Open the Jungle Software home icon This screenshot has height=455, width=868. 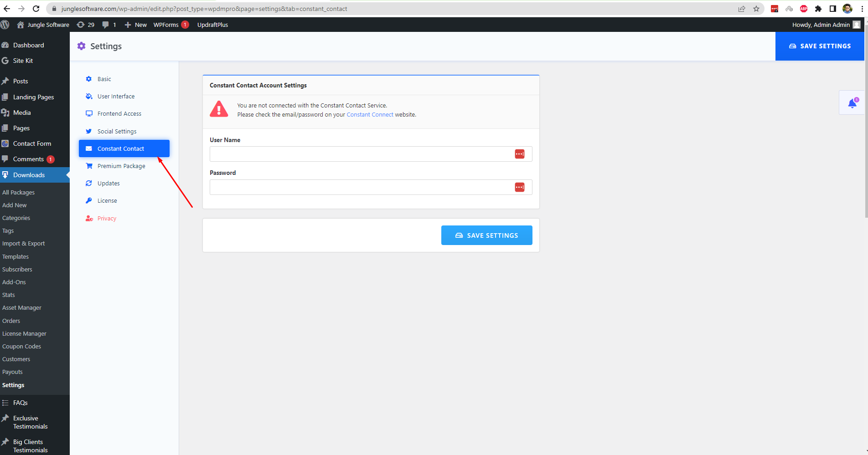point(21,25)
